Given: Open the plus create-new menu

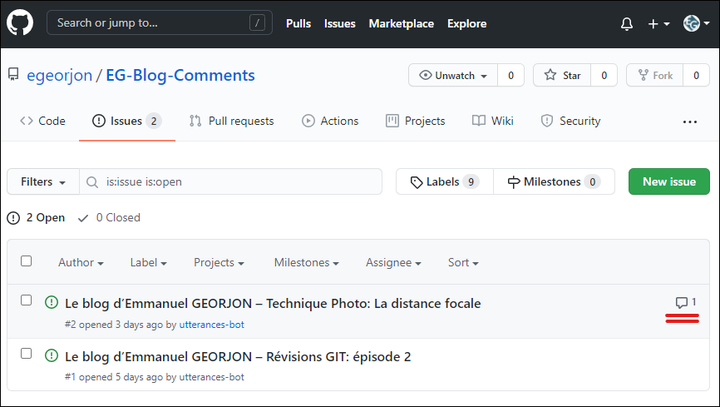Looking at the screenshot, I should coord(658,23).
